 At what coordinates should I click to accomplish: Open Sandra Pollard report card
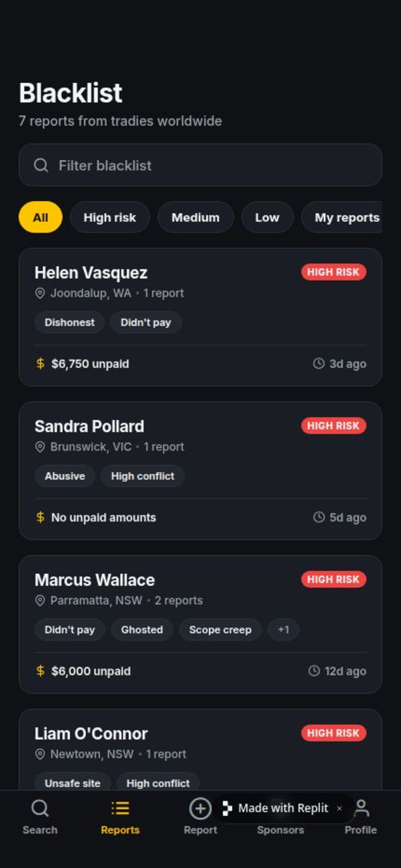[200, 471]
